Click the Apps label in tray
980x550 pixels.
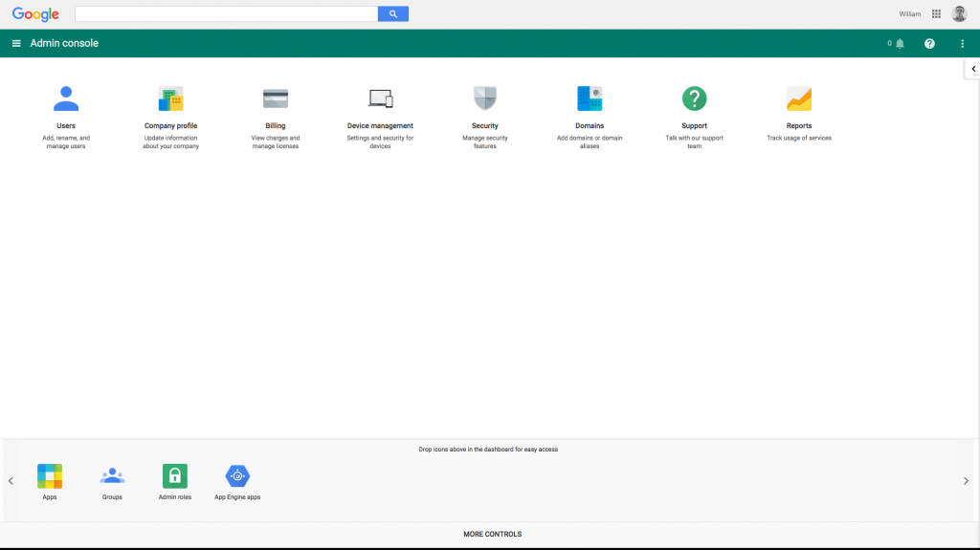pyautogui.click(x=50, y=497)
